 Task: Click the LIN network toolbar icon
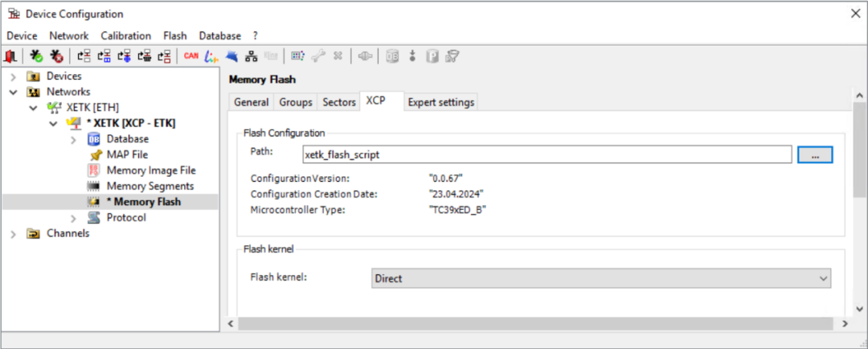coord(211,56)
